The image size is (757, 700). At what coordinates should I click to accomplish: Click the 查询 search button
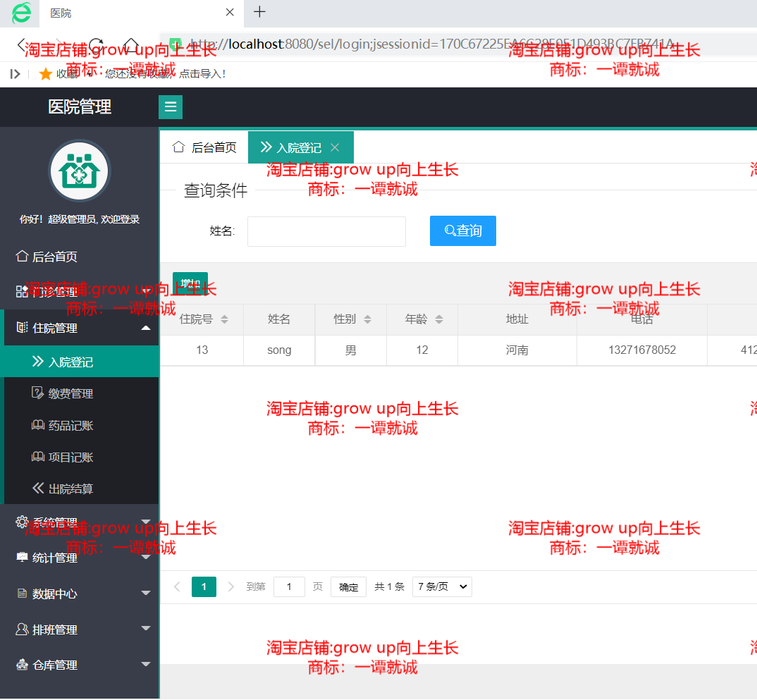coord(462,231)
